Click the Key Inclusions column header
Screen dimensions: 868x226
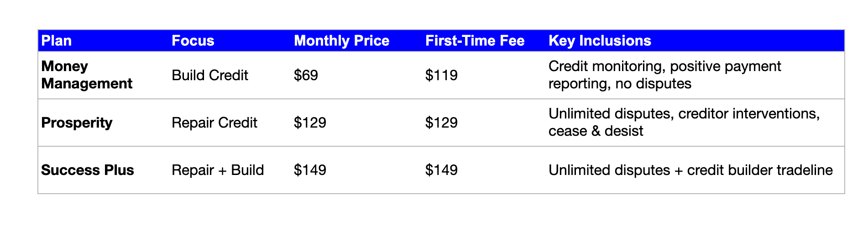click(x=600, y=41)
